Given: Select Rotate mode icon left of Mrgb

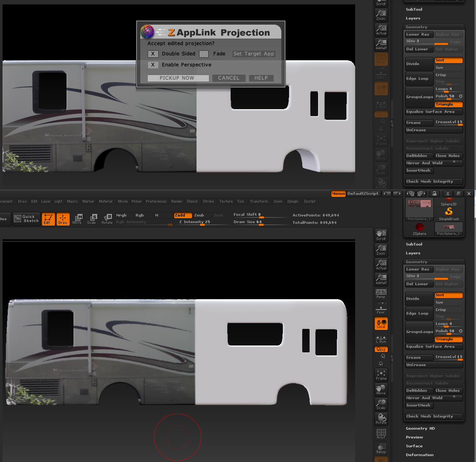Looking at the screenshot, I should click(107, 219).
